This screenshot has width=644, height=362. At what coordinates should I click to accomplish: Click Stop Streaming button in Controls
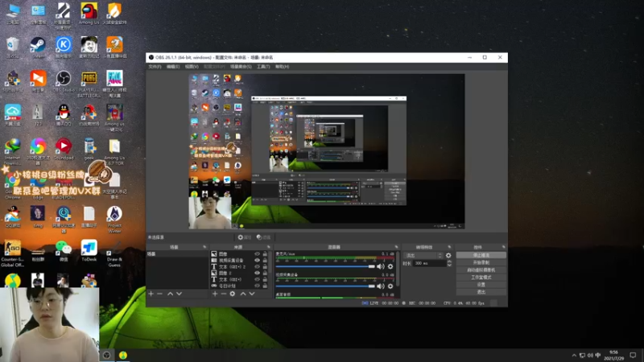coord(481,255)
